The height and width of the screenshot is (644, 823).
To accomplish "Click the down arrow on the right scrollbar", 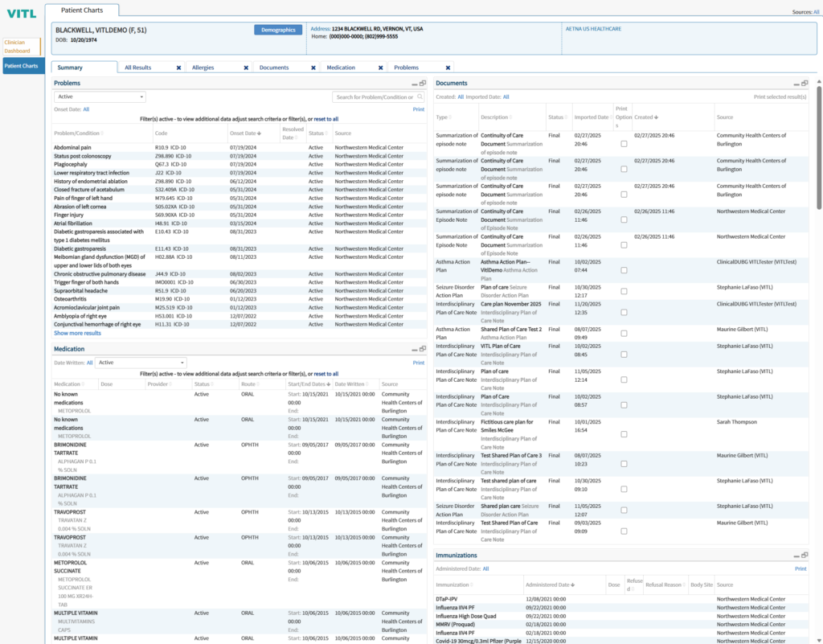I will click(x=817, y=638).
